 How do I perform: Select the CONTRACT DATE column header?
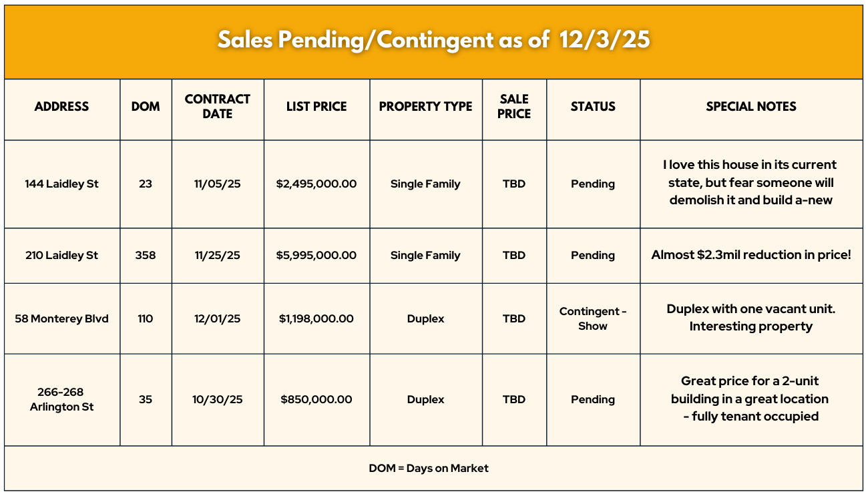[218, 107]
